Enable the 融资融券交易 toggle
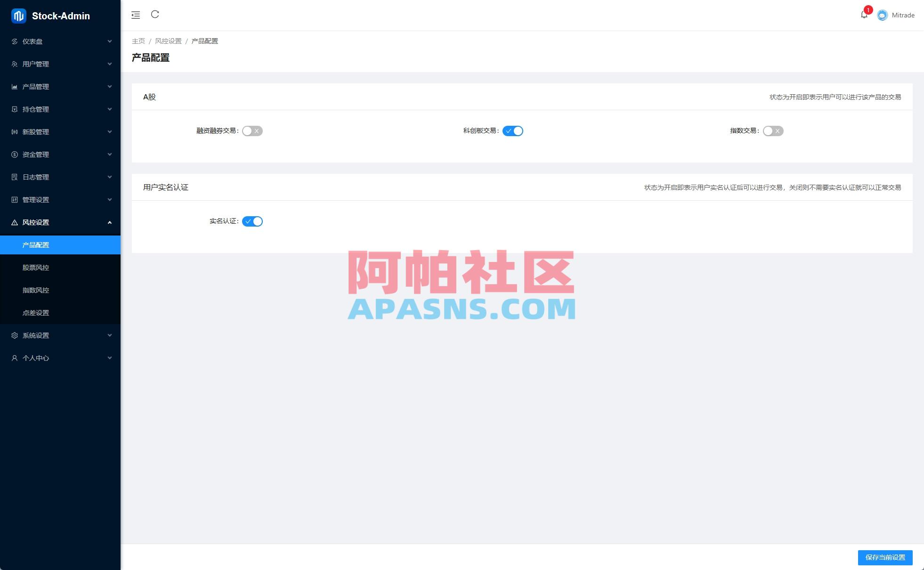The image size is (924, 570). click(x=251, y=131)
